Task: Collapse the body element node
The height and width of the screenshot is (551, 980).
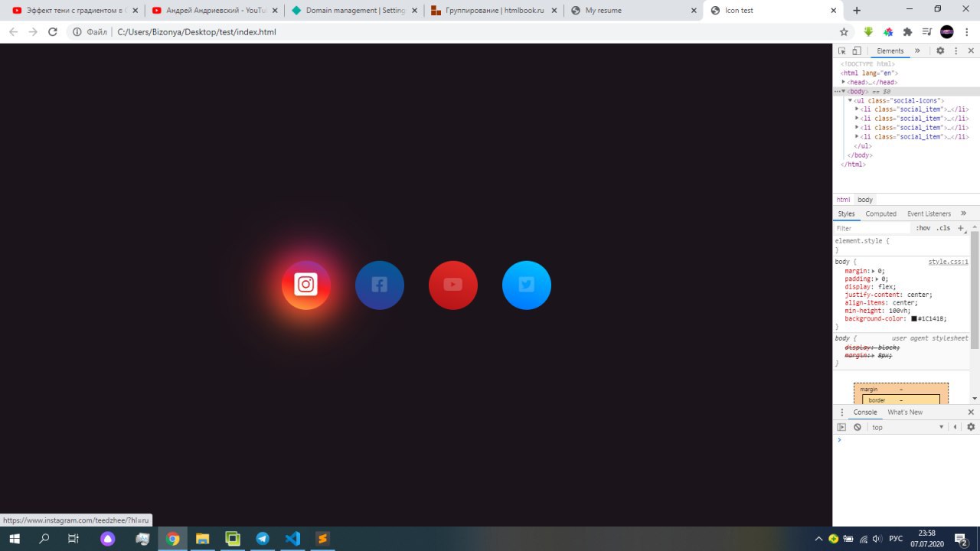Action: [844, 91]
